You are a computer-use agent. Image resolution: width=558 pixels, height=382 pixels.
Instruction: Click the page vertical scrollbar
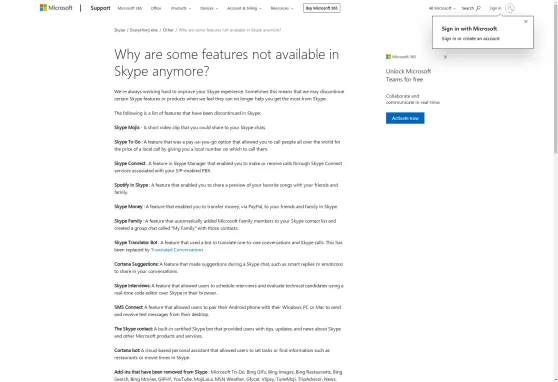[x=556, y=191]
